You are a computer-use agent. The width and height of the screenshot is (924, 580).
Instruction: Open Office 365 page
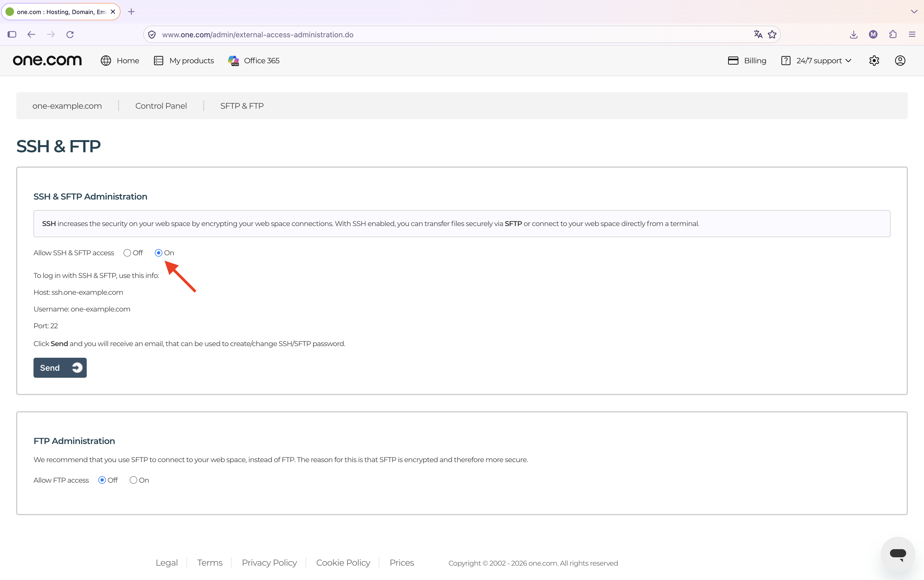tap(254, 61)
